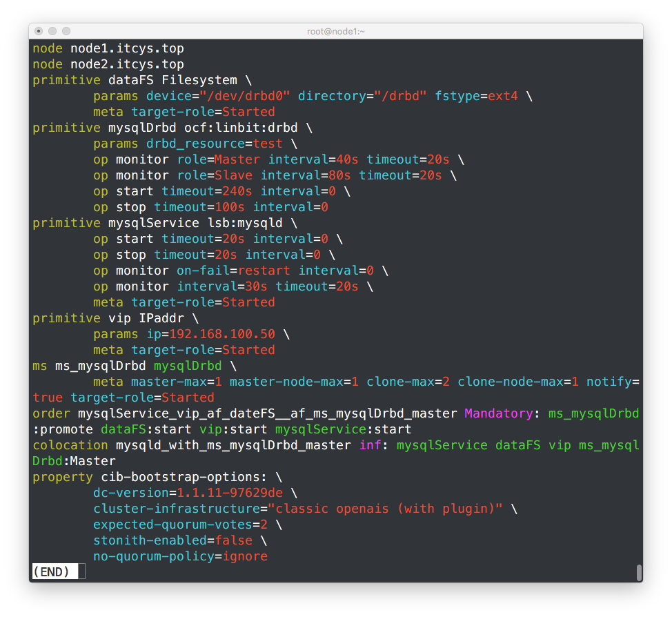Click stonith-enabled=false property
The height and width of the screenshot is (617, 672).
point(172,540)
